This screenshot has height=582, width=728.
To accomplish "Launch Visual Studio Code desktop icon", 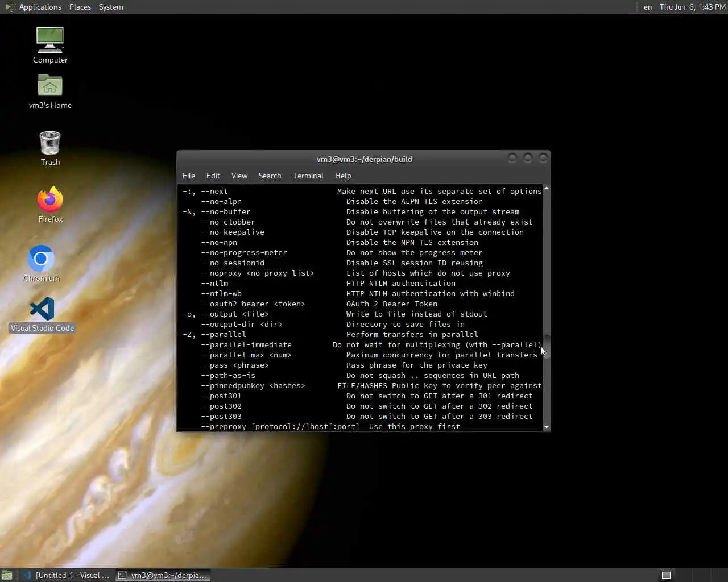I will [42, 314].
